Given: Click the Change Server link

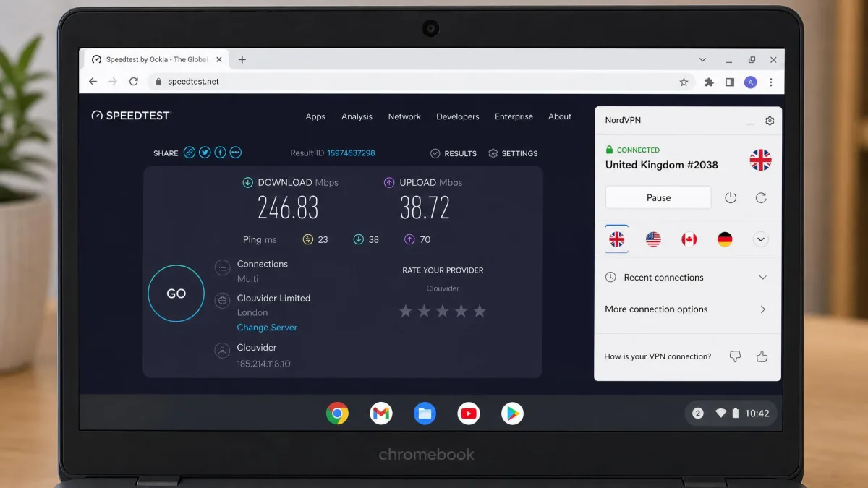Looking at the screenshot, I should point(267,328).
